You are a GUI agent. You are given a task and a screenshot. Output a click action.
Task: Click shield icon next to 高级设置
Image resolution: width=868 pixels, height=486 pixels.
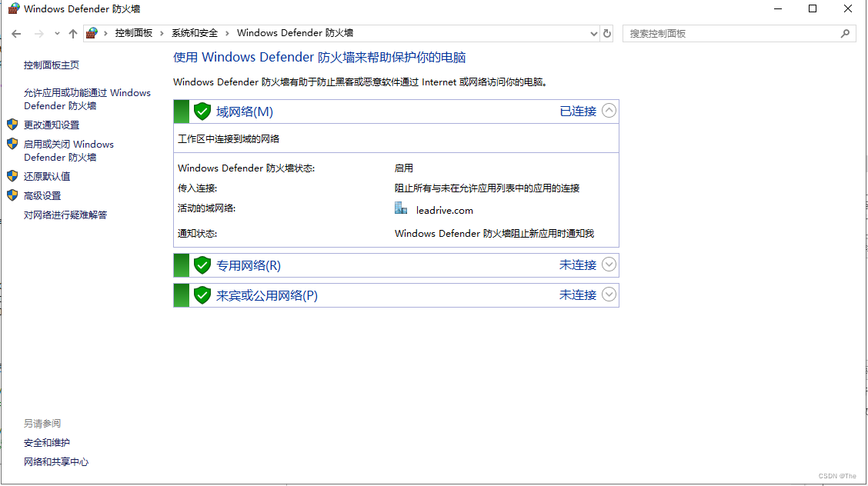point(13,195)
